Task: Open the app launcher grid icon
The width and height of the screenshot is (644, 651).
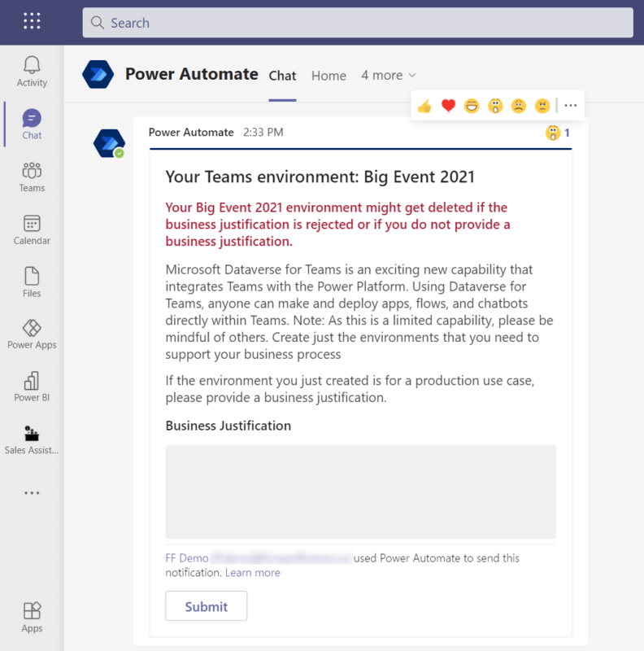Action: 32,21
